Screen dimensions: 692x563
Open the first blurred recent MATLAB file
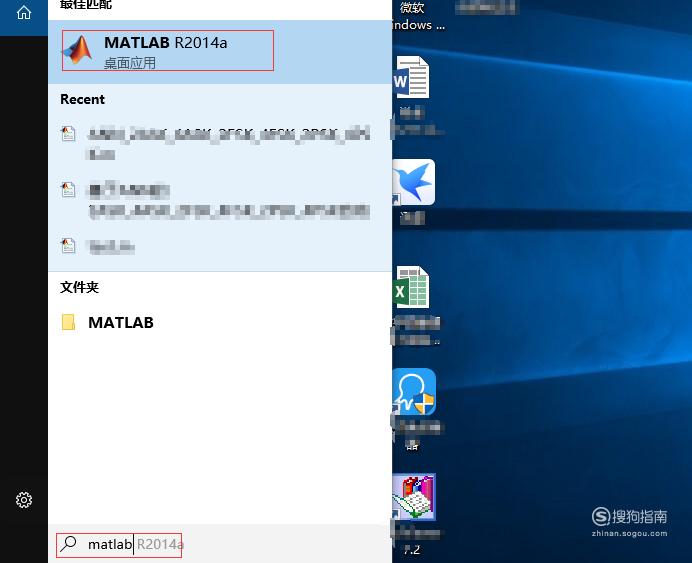[220, 143]
